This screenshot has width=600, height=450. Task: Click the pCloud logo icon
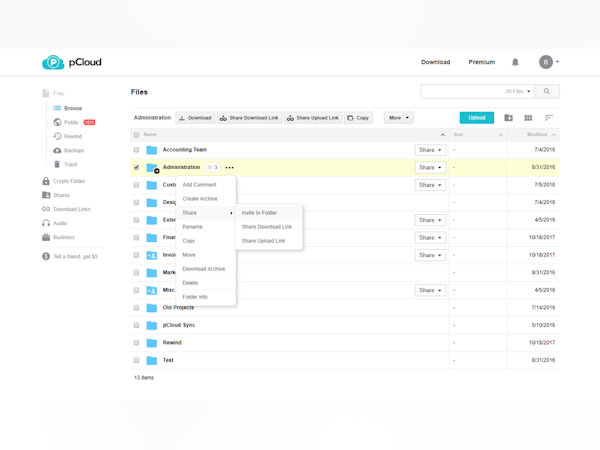53,62
